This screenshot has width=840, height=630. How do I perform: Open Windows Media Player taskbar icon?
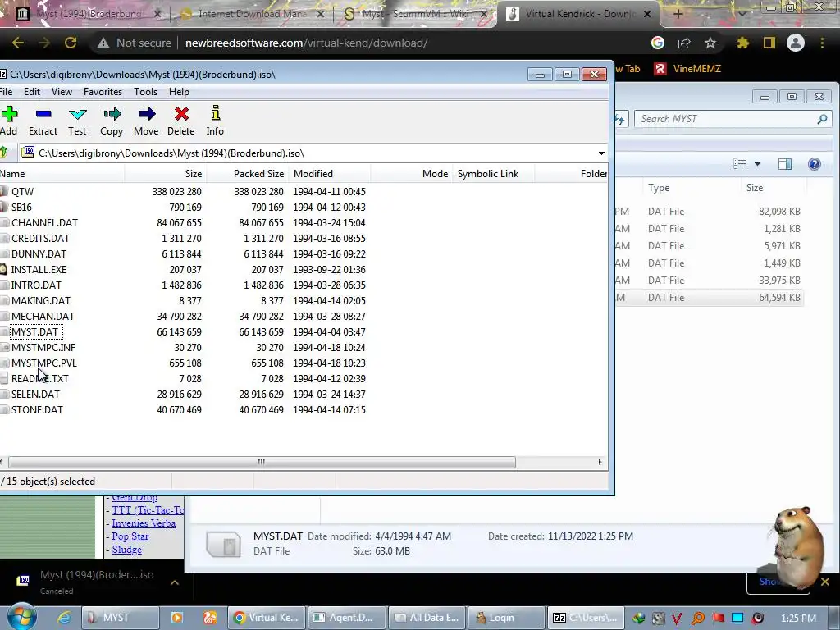[177, 618]
